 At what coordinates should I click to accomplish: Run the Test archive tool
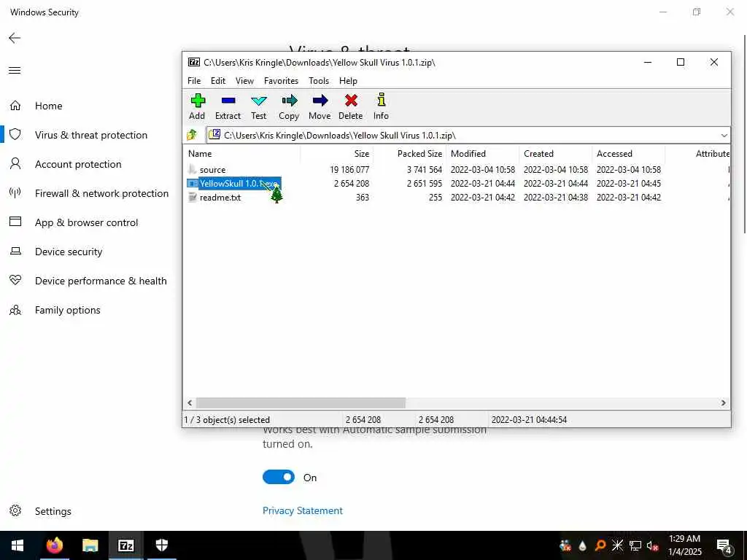(x=259, y=101)
